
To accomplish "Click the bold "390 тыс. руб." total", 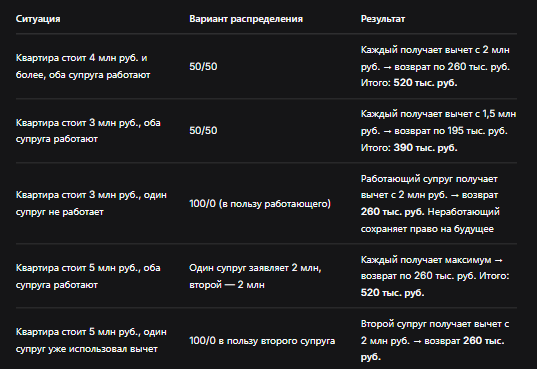I will point(425,148).
